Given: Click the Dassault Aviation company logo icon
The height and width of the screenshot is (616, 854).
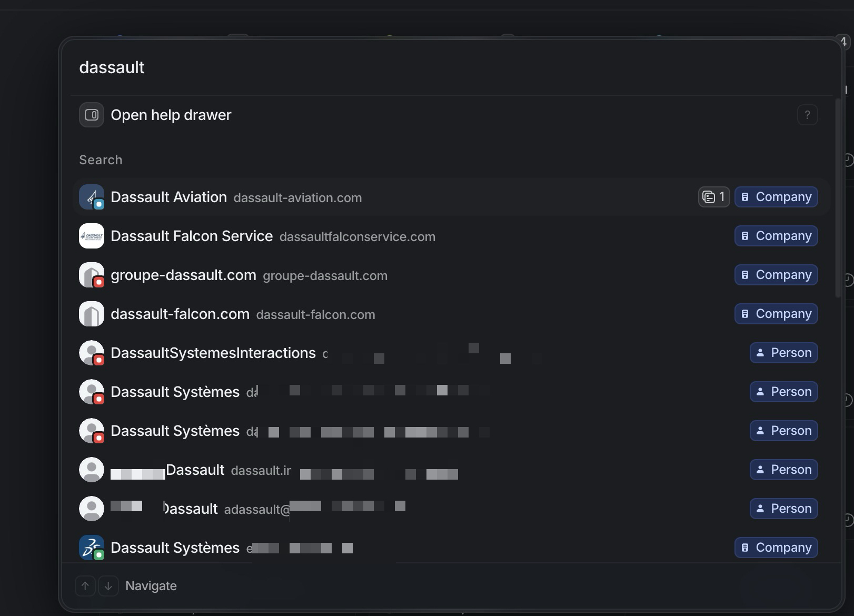Looking at the screenshot, I should pyautogui.click(x=92, y=197).
